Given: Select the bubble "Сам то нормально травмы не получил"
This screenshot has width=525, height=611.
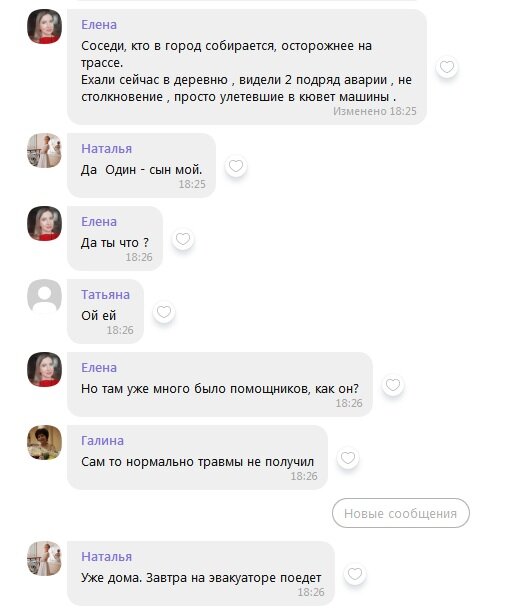Looking at the screenshot, I should point(197,457).
